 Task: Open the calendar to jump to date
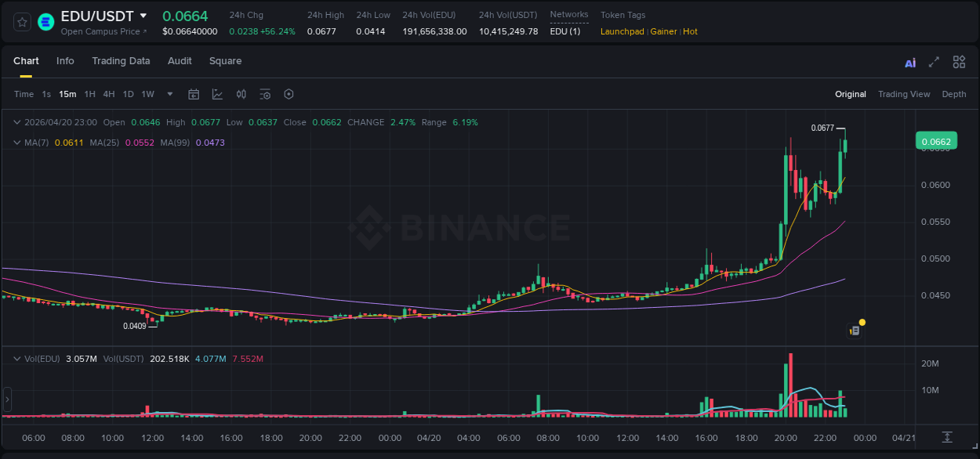194,94
